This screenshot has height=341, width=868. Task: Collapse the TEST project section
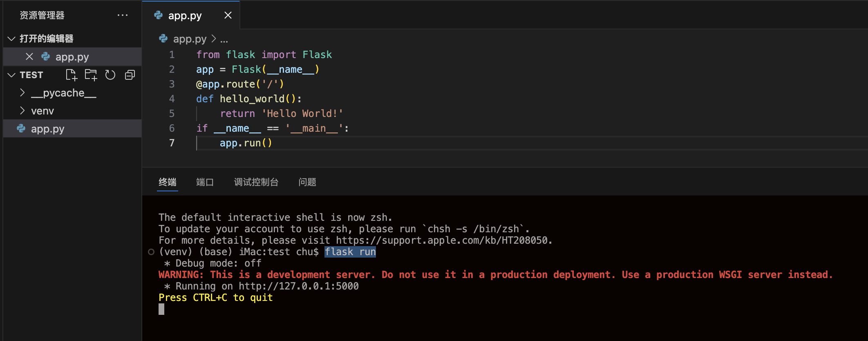pyautogui.click(x=12, y=75)
